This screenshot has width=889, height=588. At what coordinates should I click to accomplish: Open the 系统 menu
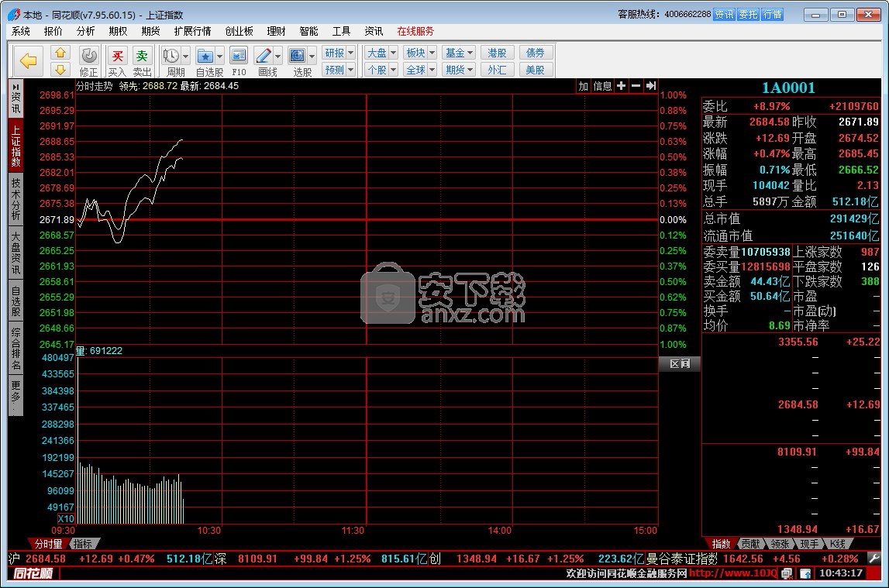coord(20,31)
